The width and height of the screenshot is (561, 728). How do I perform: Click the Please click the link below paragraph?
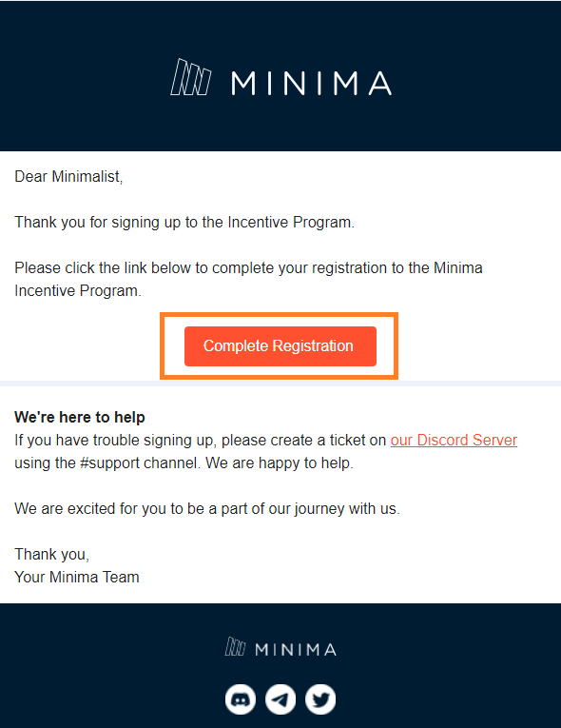pos(248,279)
